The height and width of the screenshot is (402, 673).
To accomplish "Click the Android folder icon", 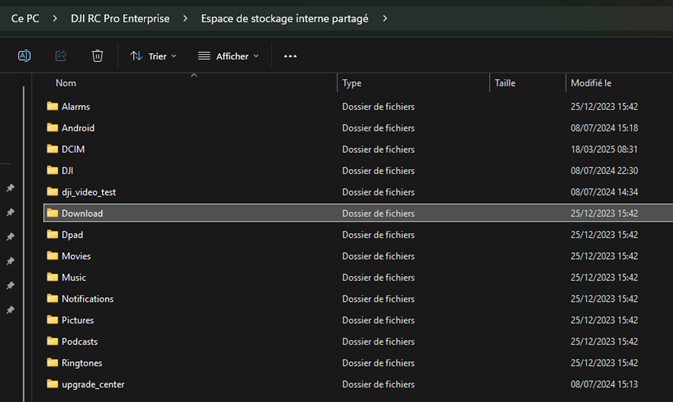I will [53, 128].
